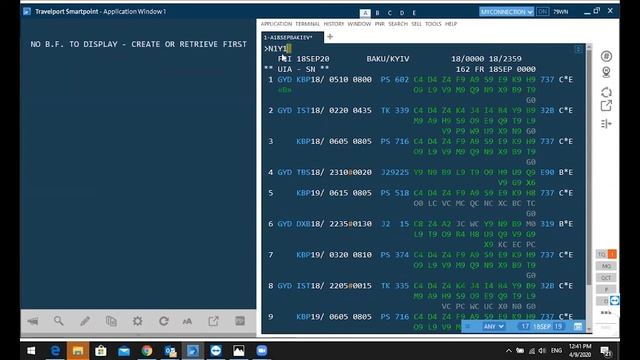
Task: Click the AA font size icon
Action: click(187, 322)
